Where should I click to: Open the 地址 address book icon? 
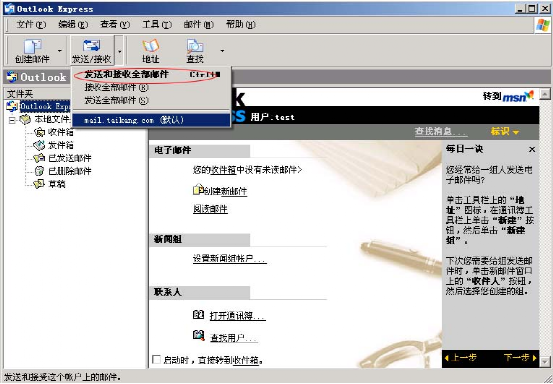click(x=151, y=45)
